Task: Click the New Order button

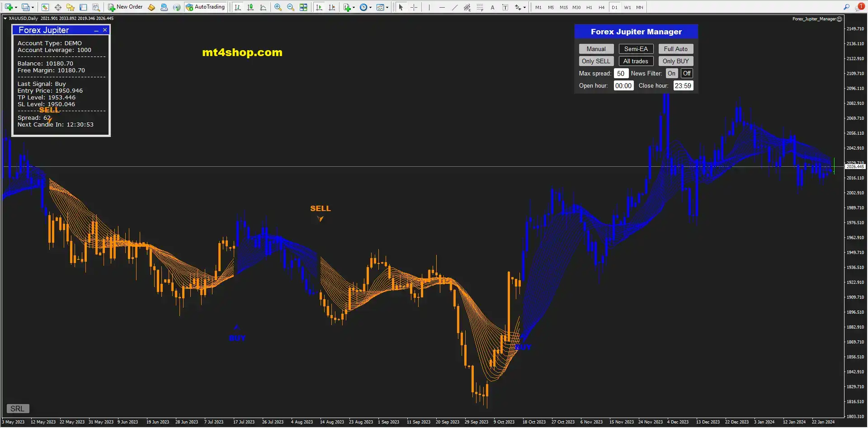Action: point(125,7)
